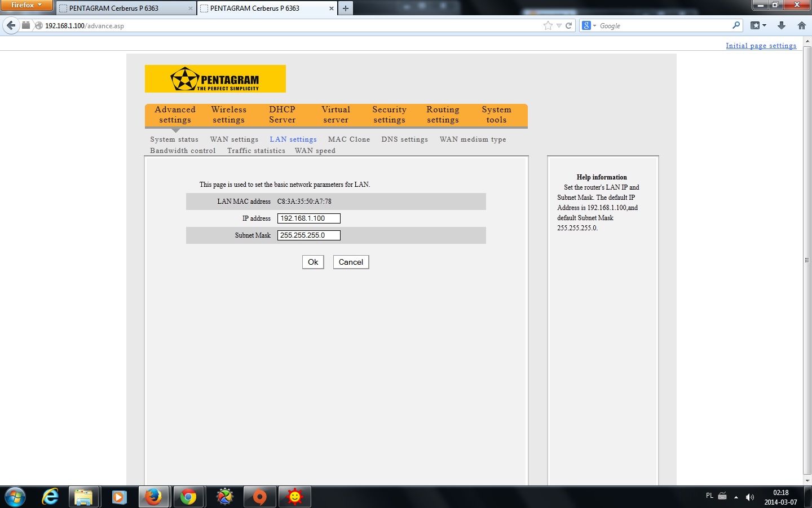Click the PENTAGRAM logo banner

[215, 78]
